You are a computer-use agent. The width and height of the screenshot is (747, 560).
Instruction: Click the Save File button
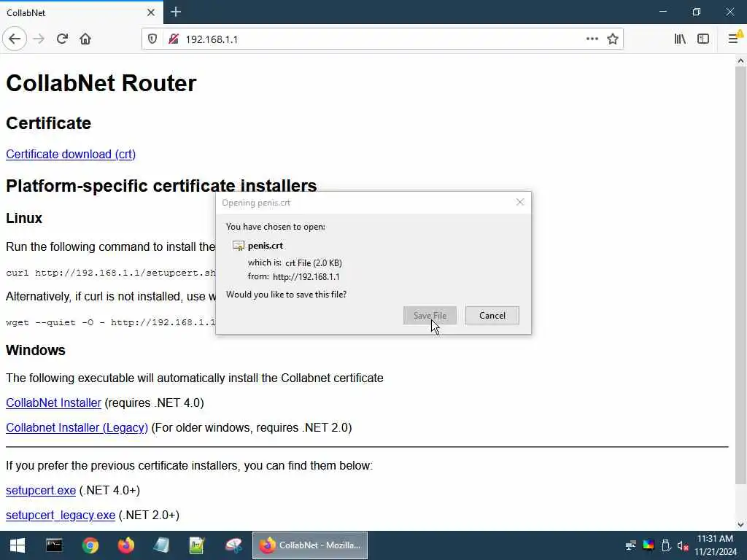click(x=430, y=315)
